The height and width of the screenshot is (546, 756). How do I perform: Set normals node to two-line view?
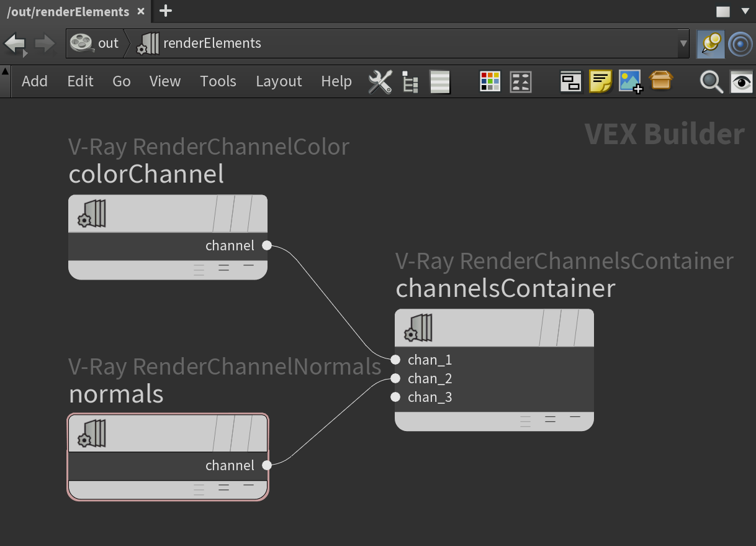(x=223, y=488)
